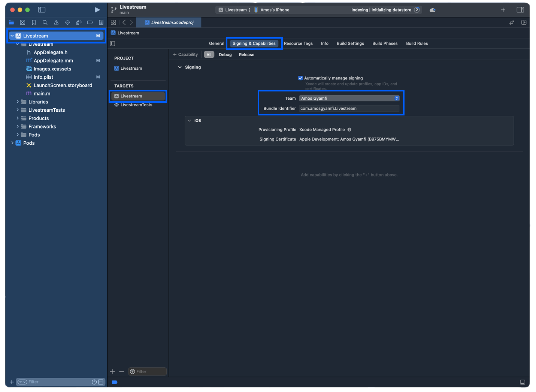Toggle source-control status file filter
Image resolution: width=536 pixels, height=392 pixels.
101,382
